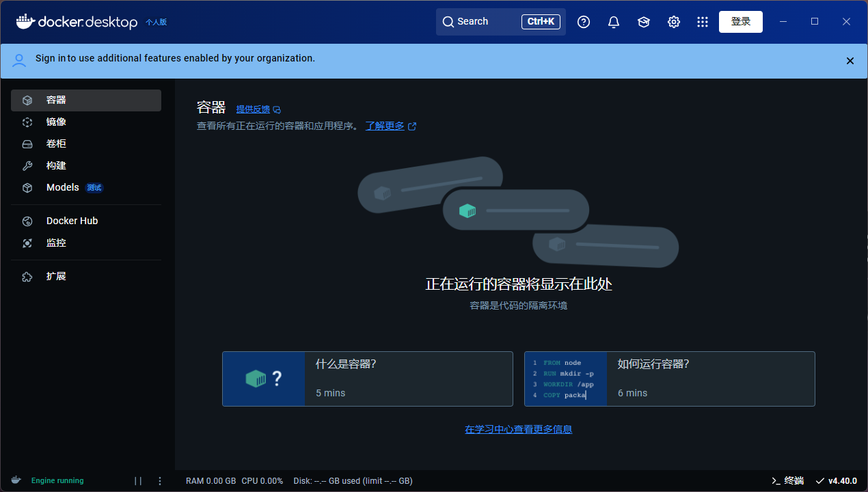Pause the Docker engine with pause icon
Image resolution: width=868 pixels, height=492 pixels.
[138, 480]
